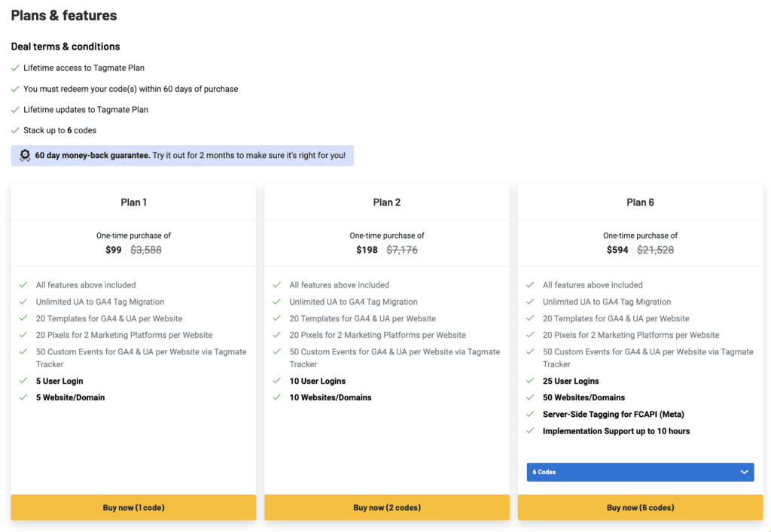Click Buy now (6 codes) button

click(640, 507)
